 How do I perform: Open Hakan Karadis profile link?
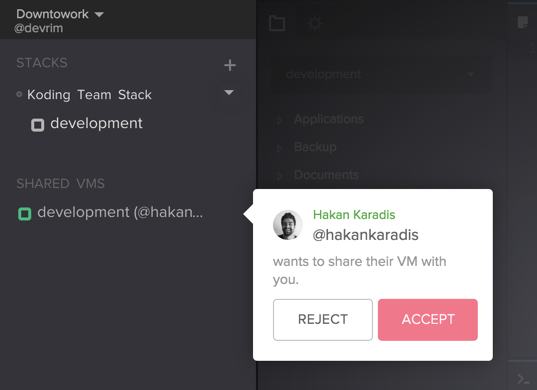tap(354, 215)
